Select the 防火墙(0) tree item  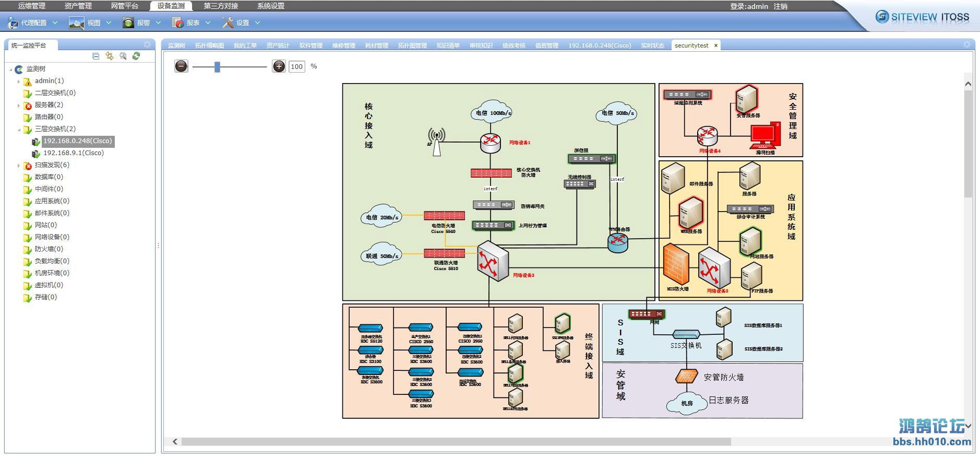coord(49,249)
